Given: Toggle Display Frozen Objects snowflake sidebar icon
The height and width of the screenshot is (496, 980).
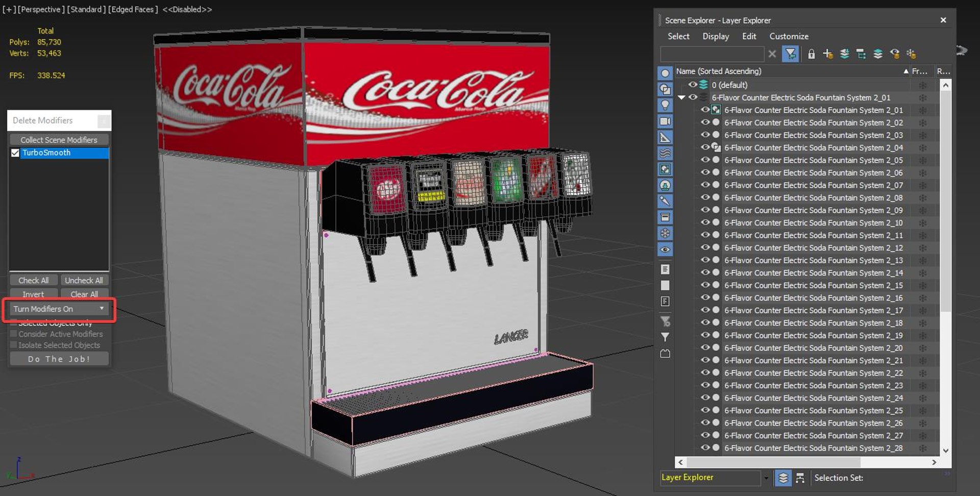Looking at the screenshot, I should tap(665, 233).
